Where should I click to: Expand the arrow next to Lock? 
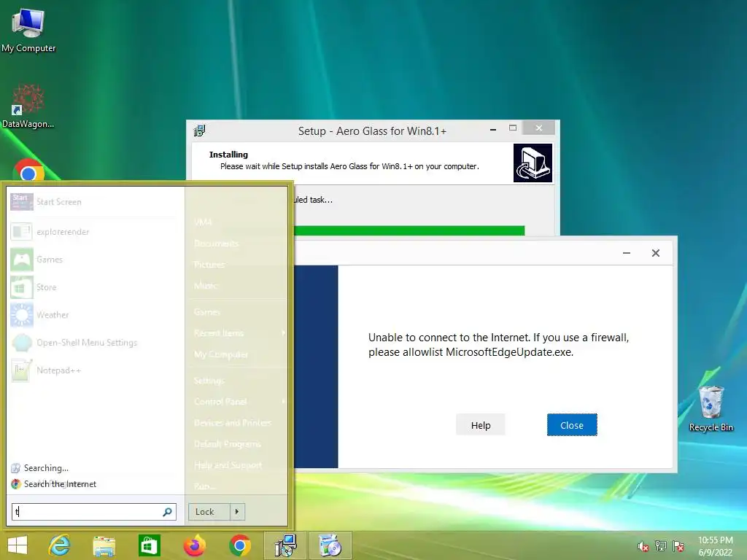pyautogui.click(x=237, y=512)
